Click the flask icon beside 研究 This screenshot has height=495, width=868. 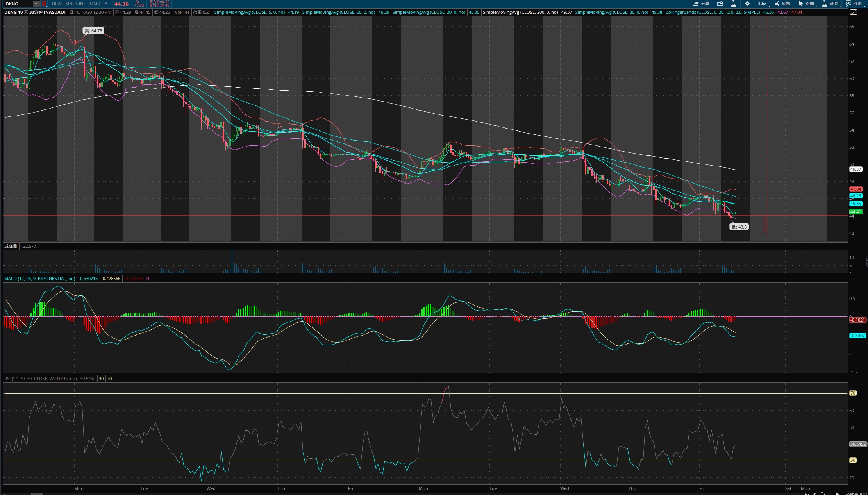pyautogui.click(x=824, y=4)
